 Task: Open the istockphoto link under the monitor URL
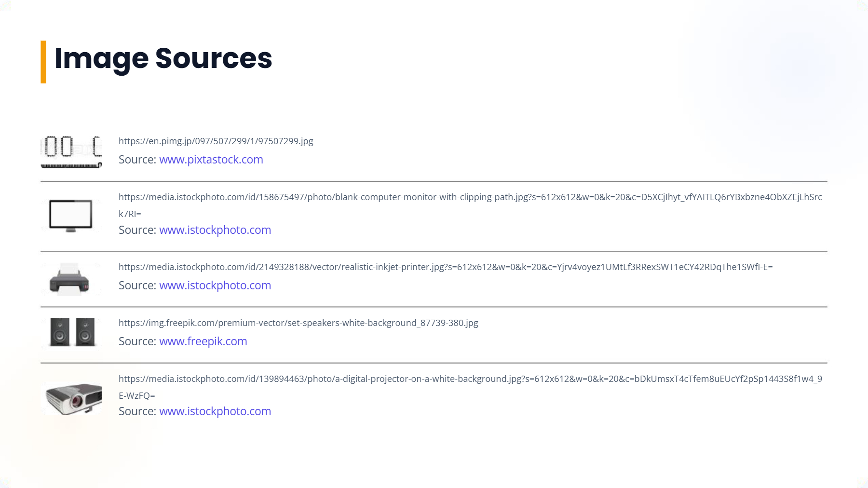tap(215, 230)
